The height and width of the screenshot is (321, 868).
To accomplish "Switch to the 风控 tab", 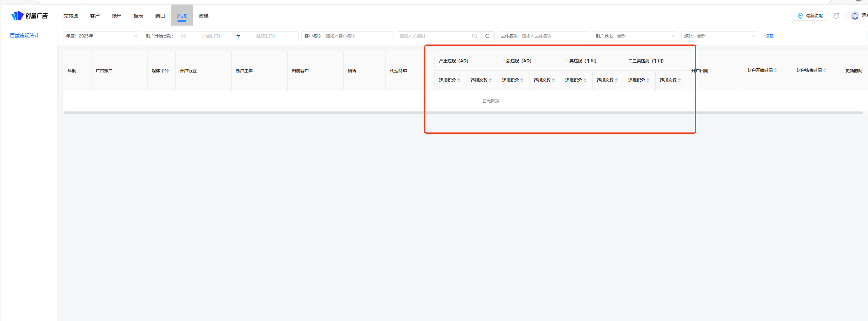I will (x=182, y=16).
